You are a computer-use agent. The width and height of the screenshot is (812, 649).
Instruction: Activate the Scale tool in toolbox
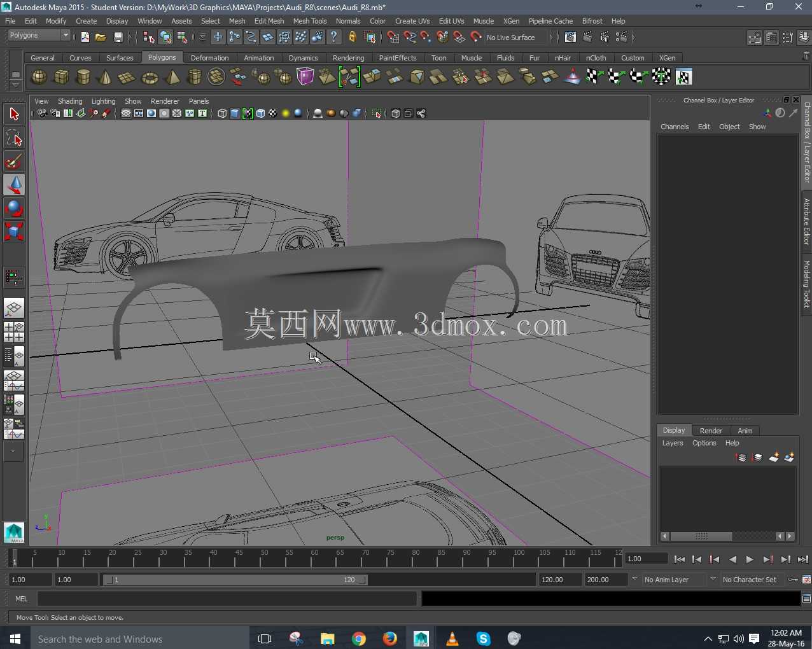coord(14,231)
